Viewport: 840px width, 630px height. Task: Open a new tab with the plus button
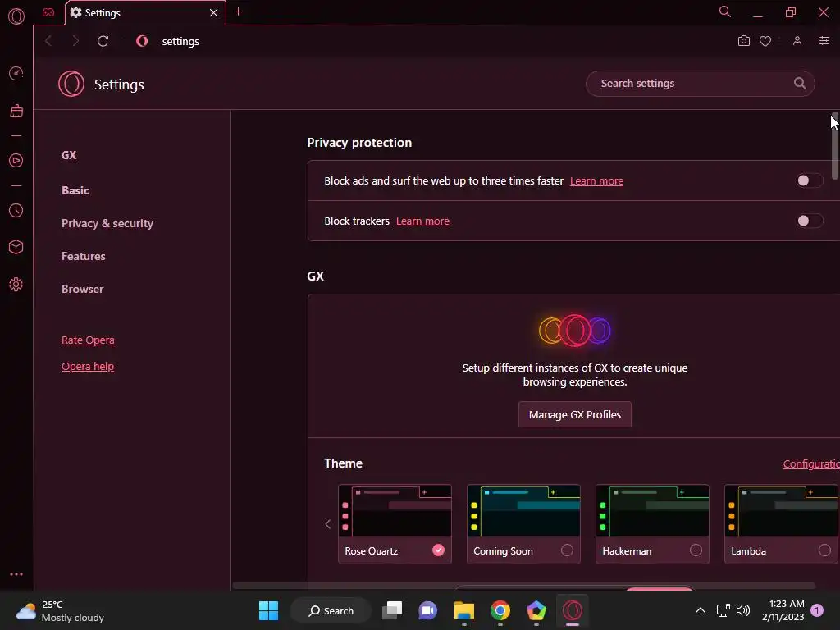click(x=239, y=11)
